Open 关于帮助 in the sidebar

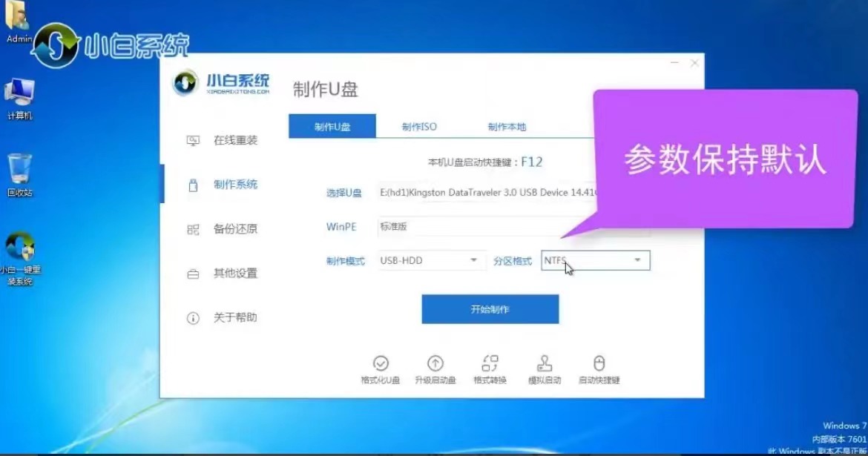click(x=222, y=317)
